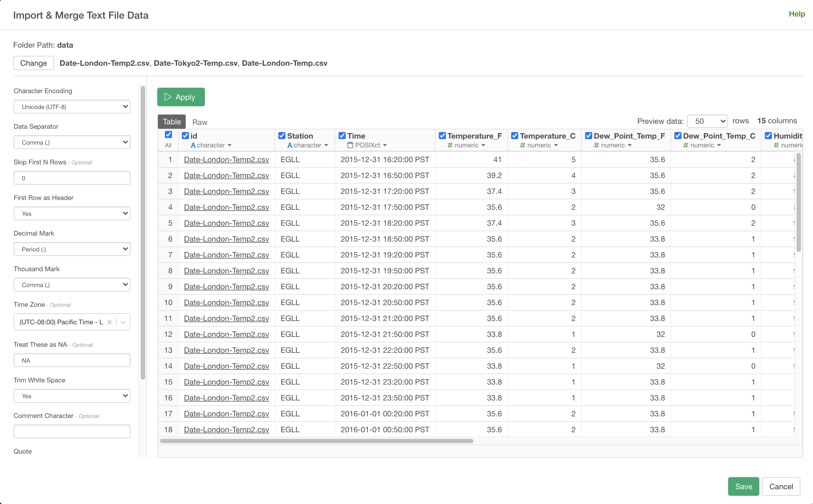813x504 pixels.
Task: Click the Change folder button
Action: click(x=33, y=63)
